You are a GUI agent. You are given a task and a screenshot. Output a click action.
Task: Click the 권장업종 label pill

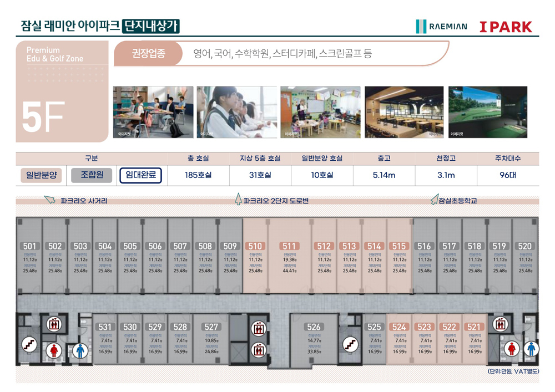pos(148,53)
